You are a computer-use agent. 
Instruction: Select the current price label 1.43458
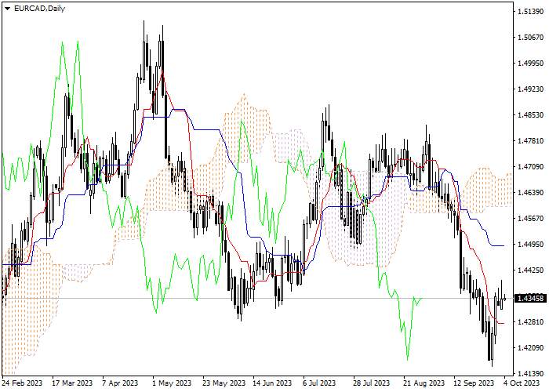pyautogui.click(x=530, y=298)
